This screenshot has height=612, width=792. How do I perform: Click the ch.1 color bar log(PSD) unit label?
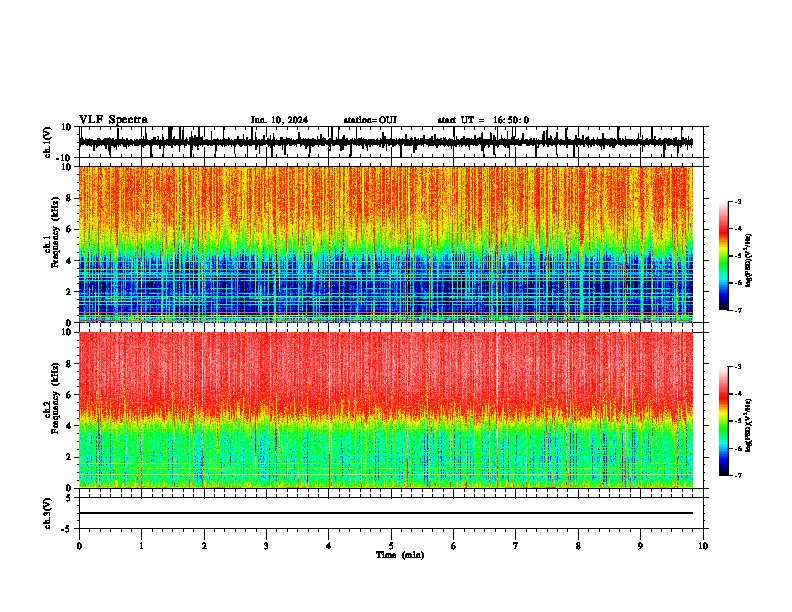click(749, 261)
